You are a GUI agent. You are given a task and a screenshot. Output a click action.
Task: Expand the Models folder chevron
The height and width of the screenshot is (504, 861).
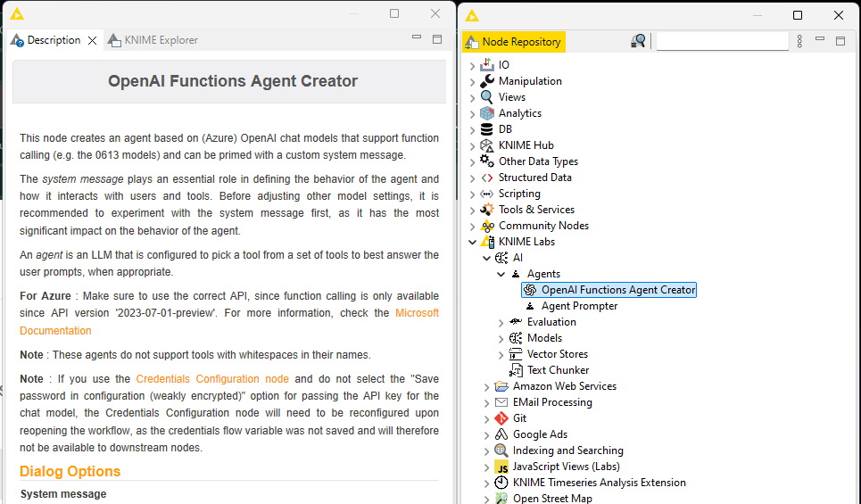click(501, 339)
